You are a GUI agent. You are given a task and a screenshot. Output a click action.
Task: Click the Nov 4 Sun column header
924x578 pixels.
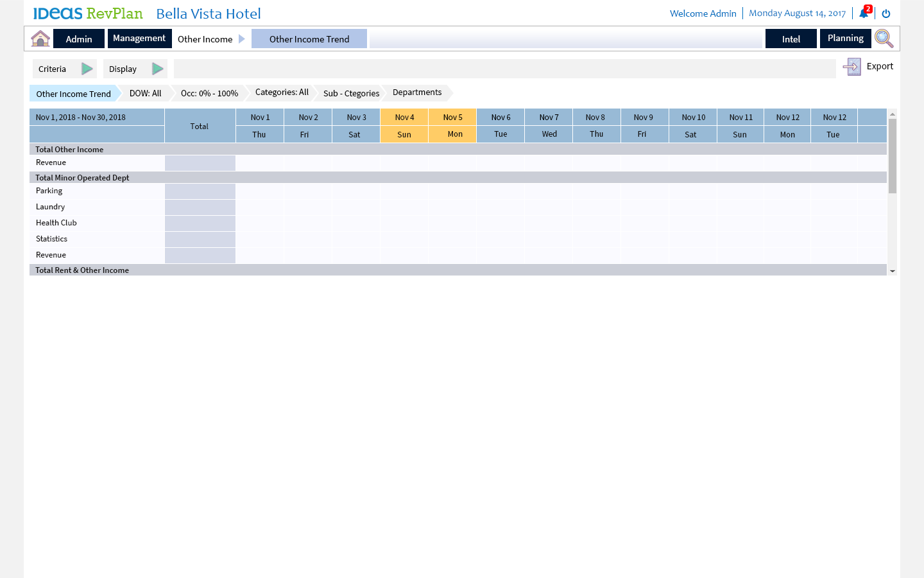point(404,126)
